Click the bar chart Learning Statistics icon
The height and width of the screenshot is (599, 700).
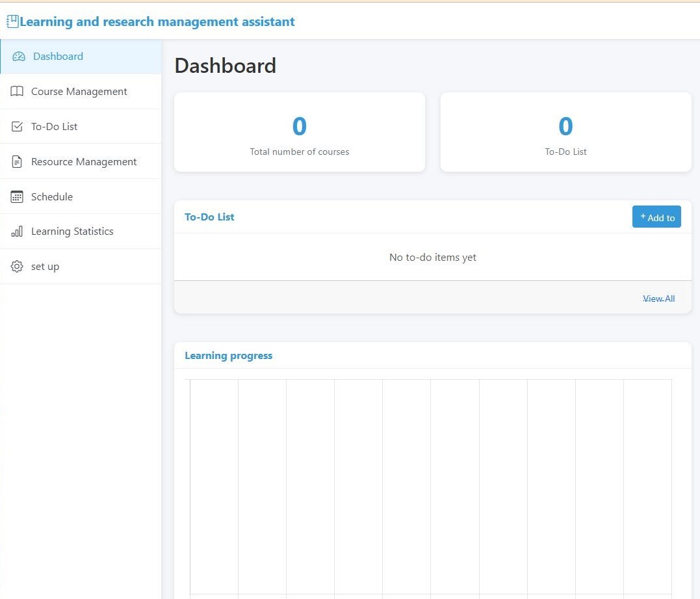click(17, 232)
